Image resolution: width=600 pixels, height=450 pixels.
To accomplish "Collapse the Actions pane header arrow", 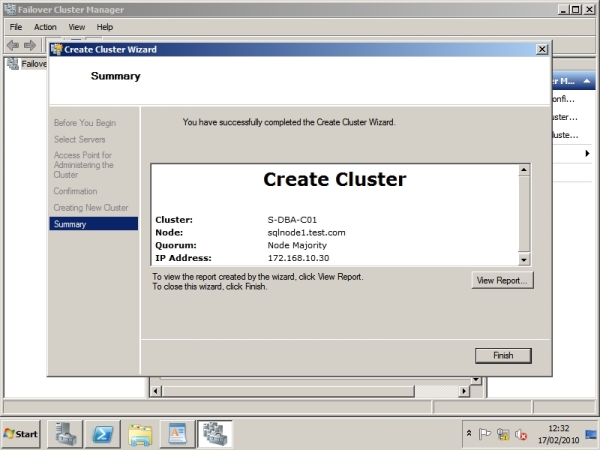I will click(587, 81).
